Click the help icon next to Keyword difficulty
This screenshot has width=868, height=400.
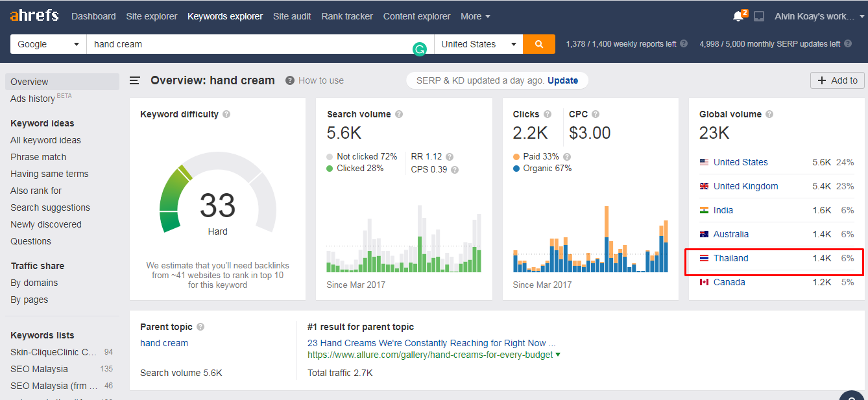tap(226, 114)
